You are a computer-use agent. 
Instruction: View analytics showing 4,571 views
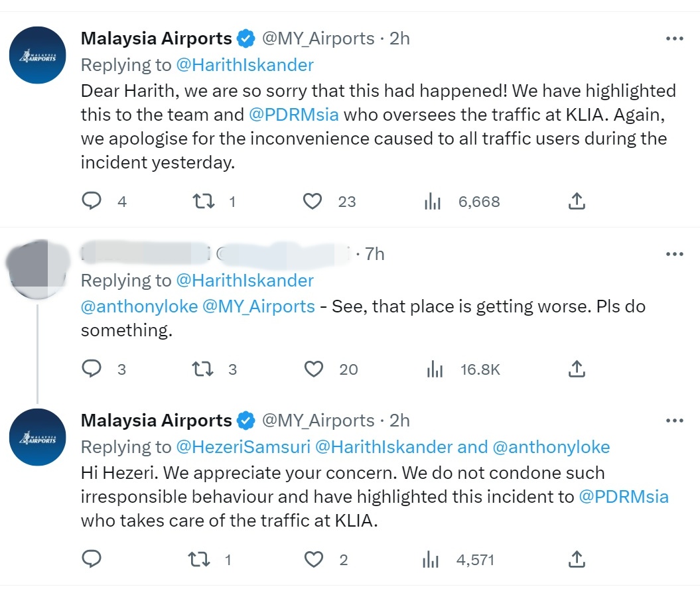click(433, 560)
